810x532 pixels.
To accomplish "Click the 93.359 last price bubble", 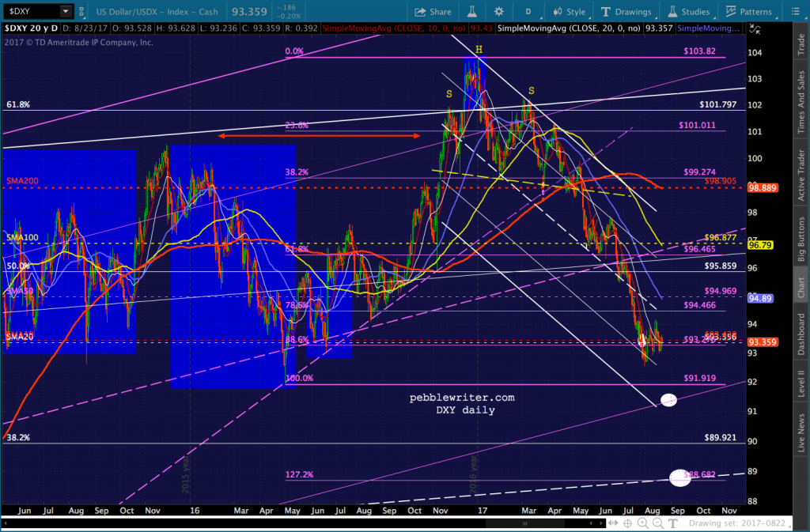I will pyautogui.click(x=763, y=342).
